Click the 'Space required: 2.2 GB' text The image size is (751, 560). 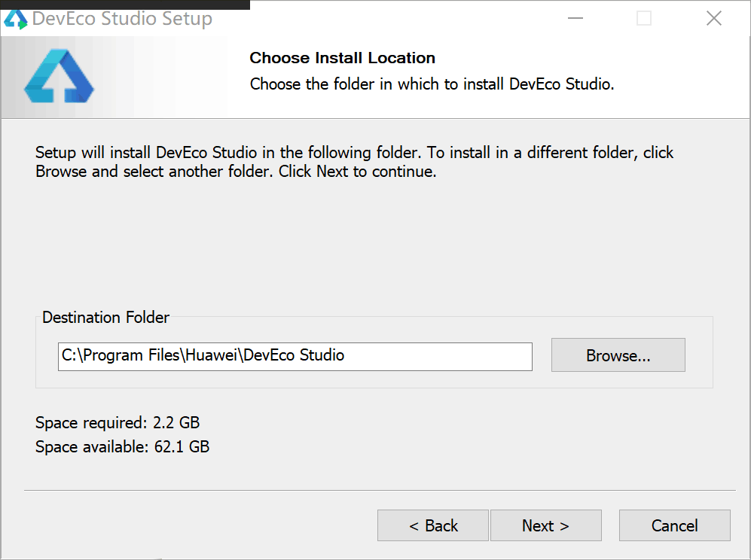(118, 422)
